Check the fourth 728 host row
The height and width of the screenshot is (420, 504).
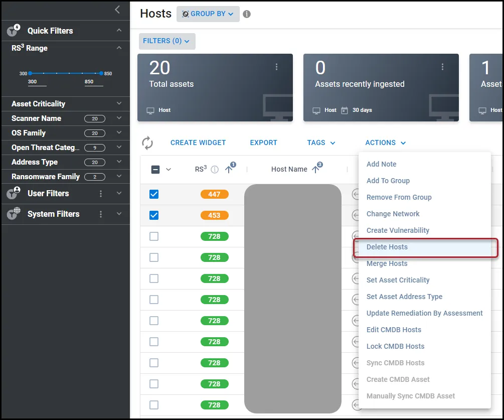154,300
